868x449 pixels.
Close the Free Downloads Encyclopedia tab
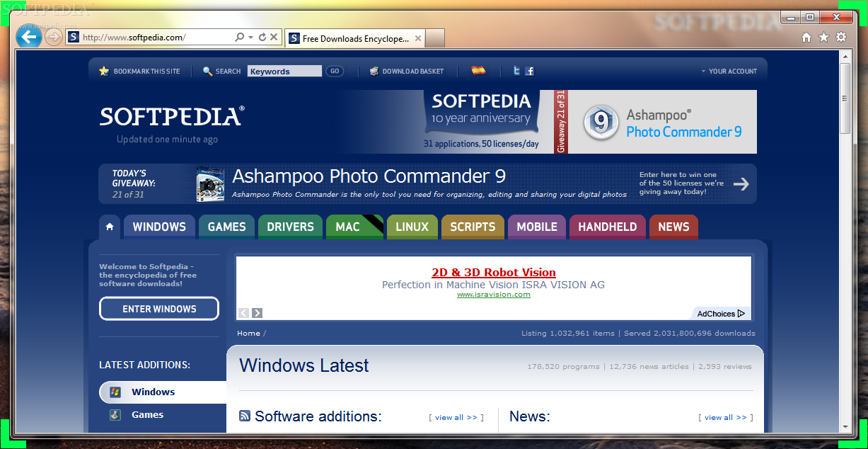click(418, 39)
